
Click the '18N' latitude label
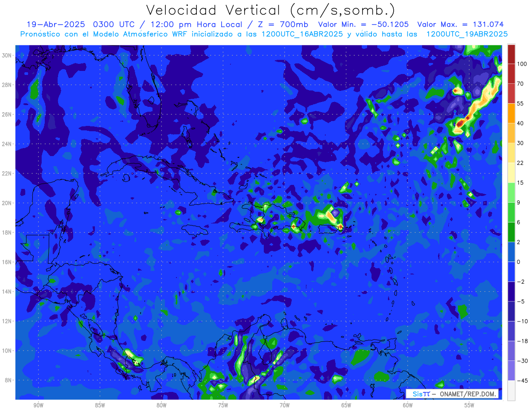7,232
